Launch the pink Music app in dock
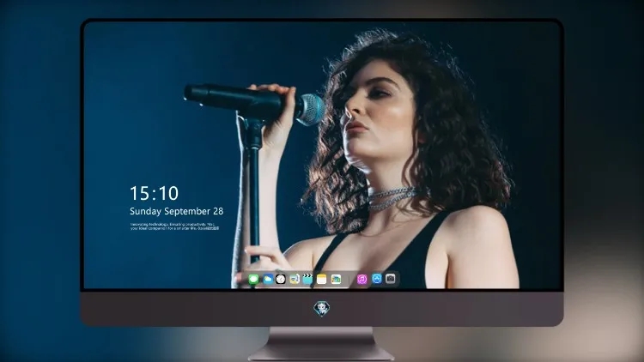The image size is (644, 362). click(x=361, y=279)
